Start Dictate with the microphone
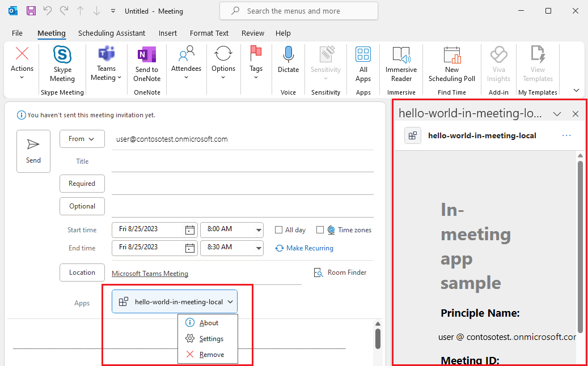The image size is (588, 366). (x=289, y=60)
